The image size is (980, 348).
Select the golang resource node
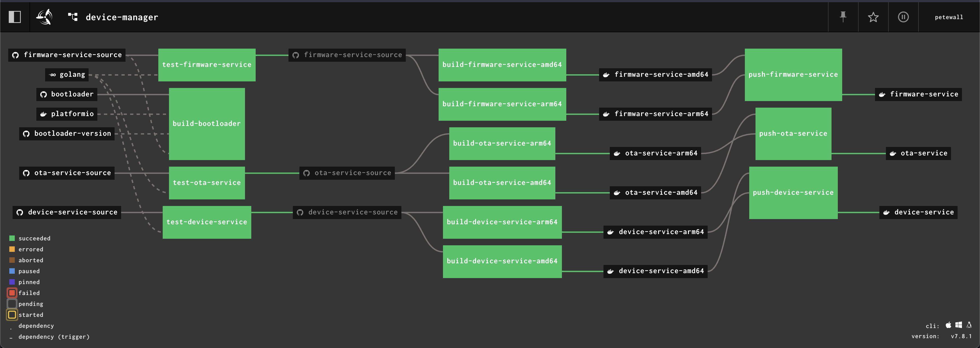[67, 75]
